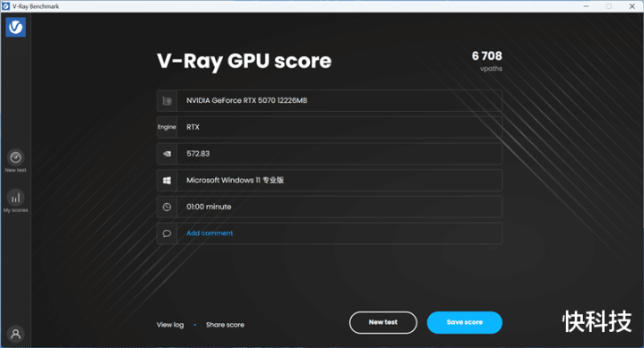Click the NVIDIA driver icon beside 572.83
Image resolution: width=644 pixels, height=348 pixels.
tap(167, 154)
